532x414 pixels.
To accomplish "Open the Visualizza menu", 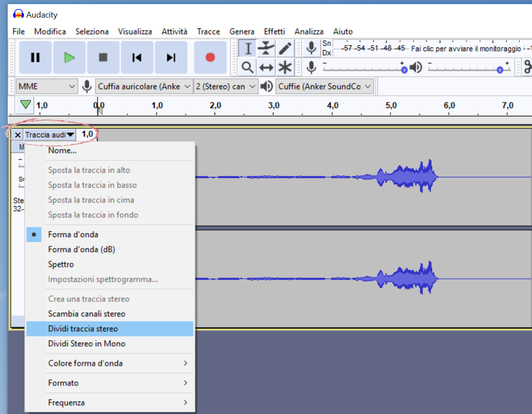I will click(135, 32).
